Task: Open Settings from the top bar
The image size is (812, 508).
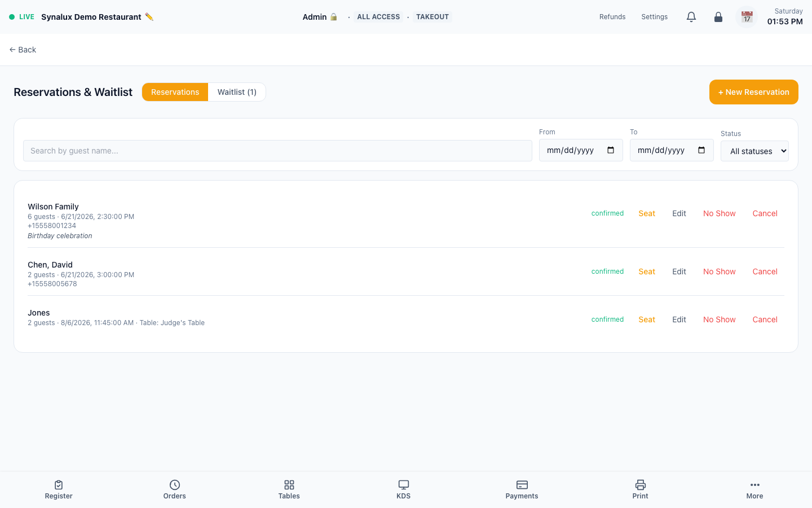Action: tap(654, 17)
